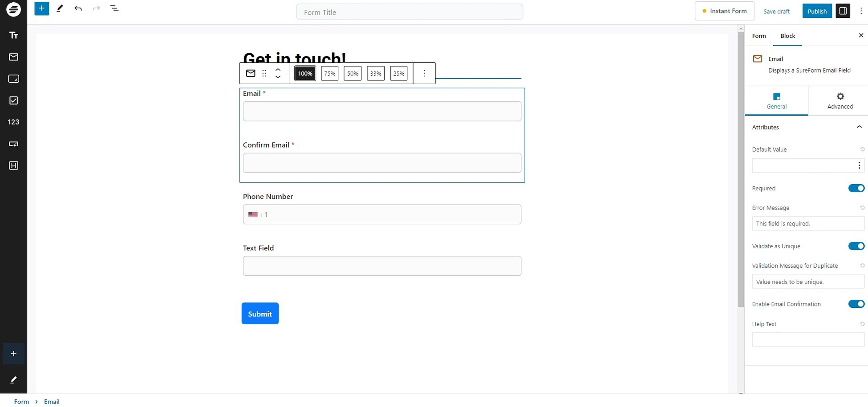
Task: Edit the duplicate validation message box
Action: pos(808,282)
